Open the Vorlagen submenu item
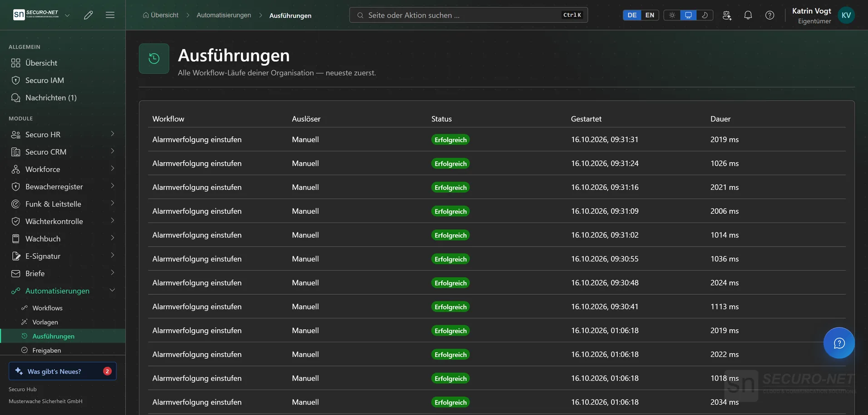 pyautogui.click(x=63, y=322)
